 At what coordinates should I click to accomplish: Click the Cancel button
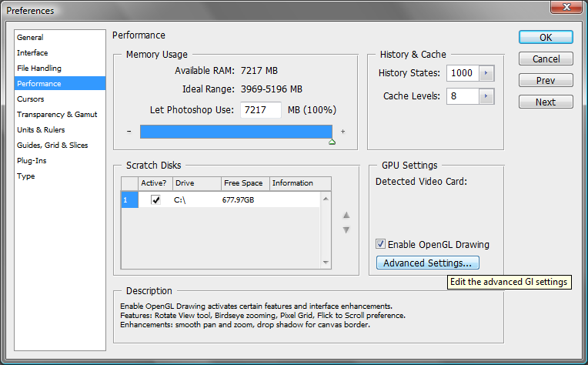(546, 59)
